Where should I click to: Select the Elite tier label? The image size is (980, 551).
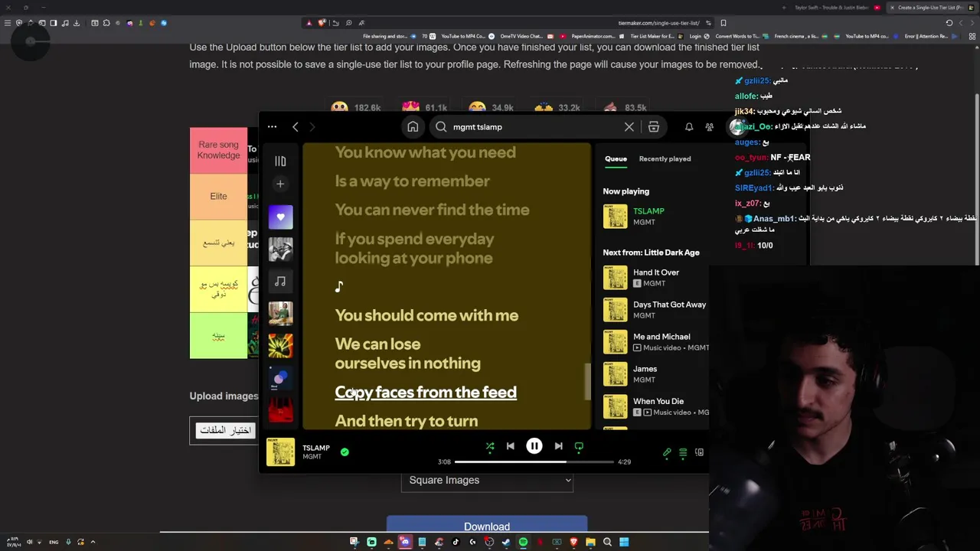tap(218, 197)
